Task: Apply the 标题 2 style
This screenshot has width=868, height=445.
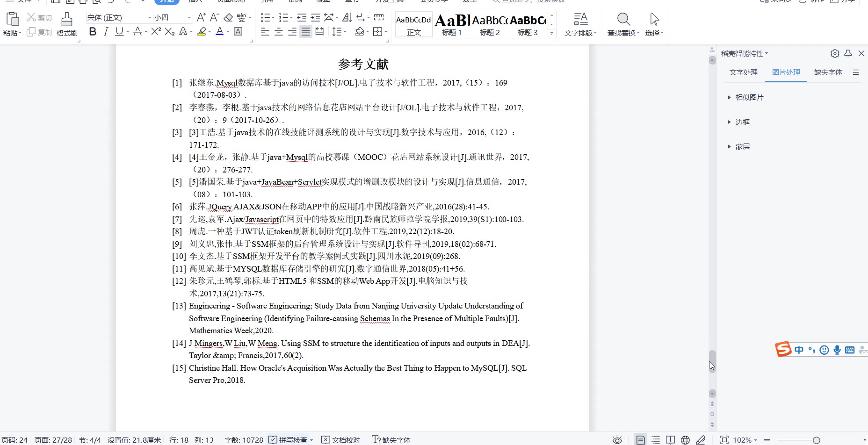Action: point(490,25)
